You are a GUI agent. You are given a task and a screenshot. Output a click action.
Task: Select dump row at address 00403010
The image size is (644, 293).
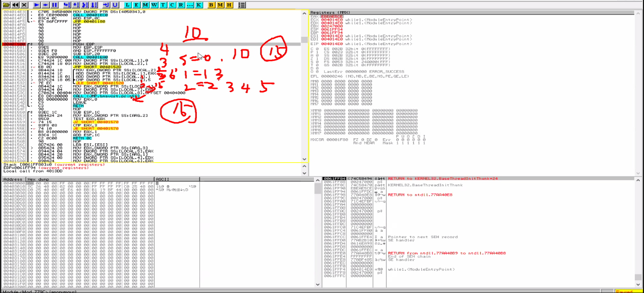click(x=100, y=187)
